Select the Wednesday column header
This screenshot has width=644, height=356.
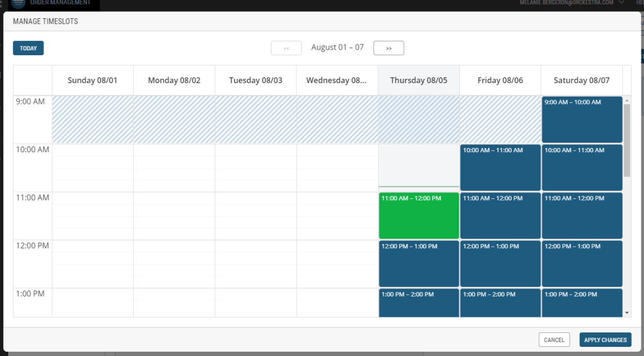pyautogui.click(x=336, y=80)
